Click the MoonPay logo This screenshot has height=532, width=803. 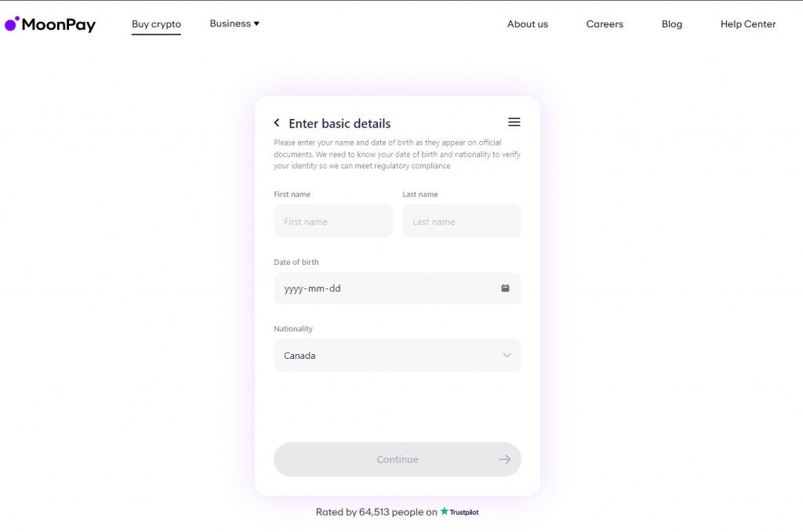point(51,24)
